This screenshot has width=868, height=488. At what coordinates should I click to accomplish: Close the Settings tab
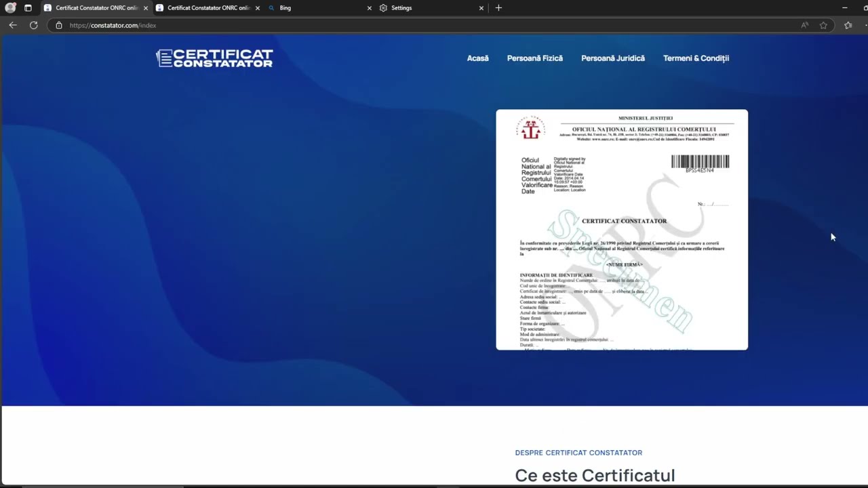481,8
